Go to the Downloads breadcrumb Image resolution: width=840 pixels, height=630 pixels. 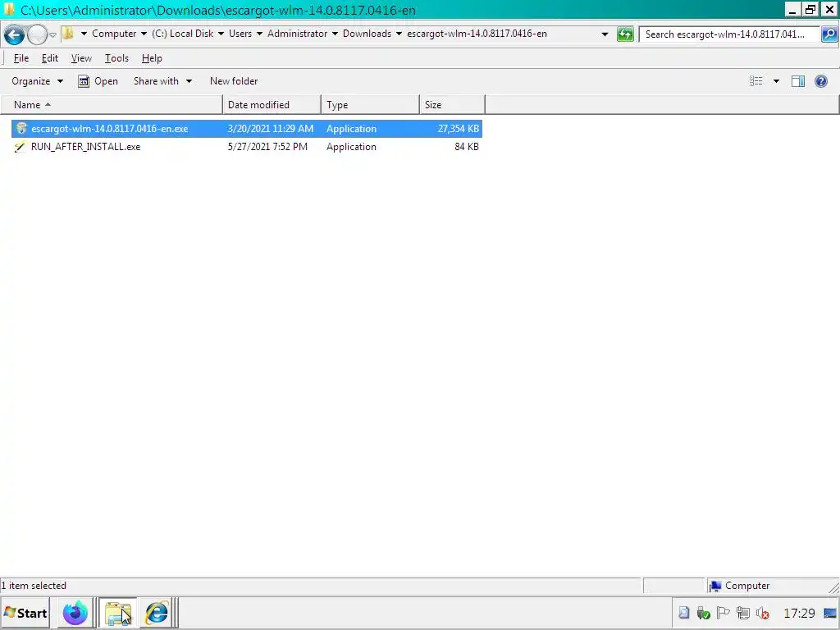tap(367, 34)
